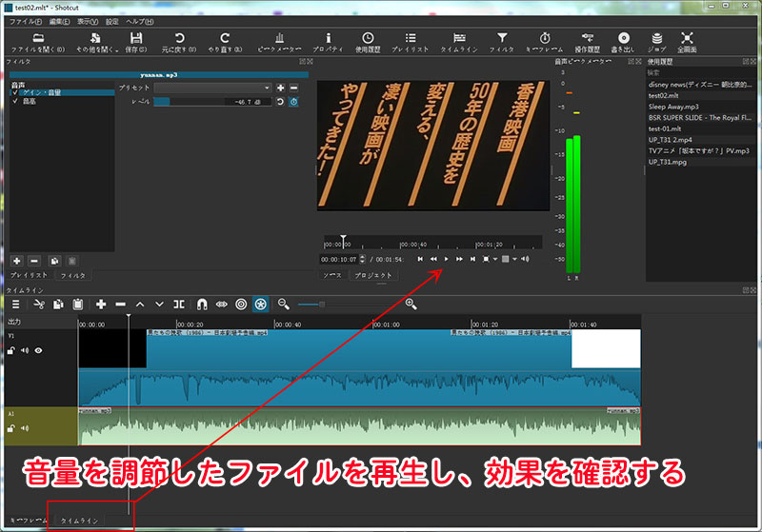Play the project with play button
The width and height of the screenshot is (762, 532).
(x=446, y=259)
